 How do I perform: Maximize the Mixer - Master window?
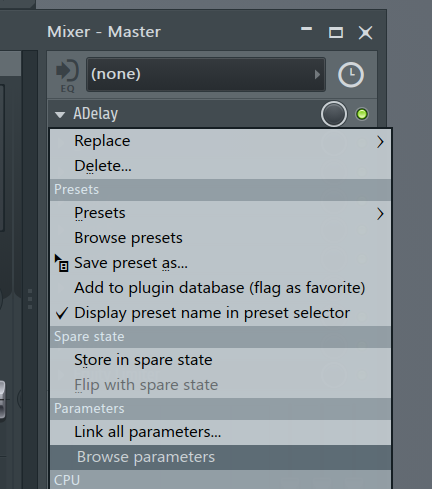(336, 33)
